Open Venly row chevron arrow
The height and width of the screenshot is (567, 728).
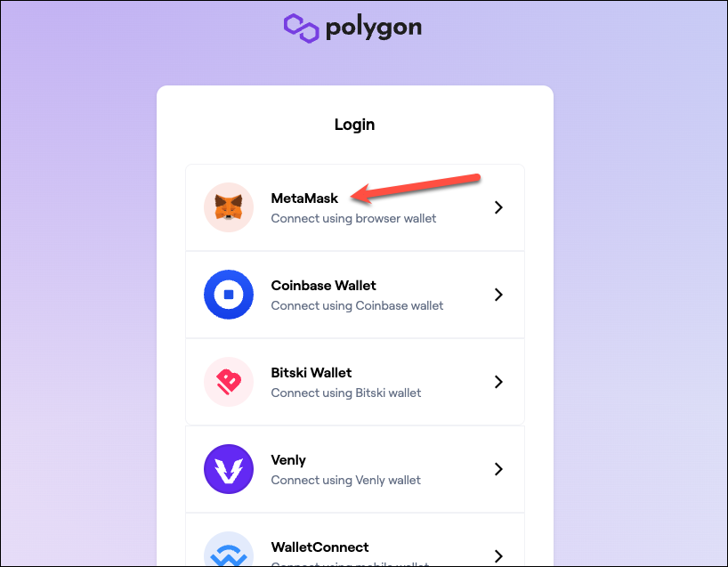coord(498,469)
